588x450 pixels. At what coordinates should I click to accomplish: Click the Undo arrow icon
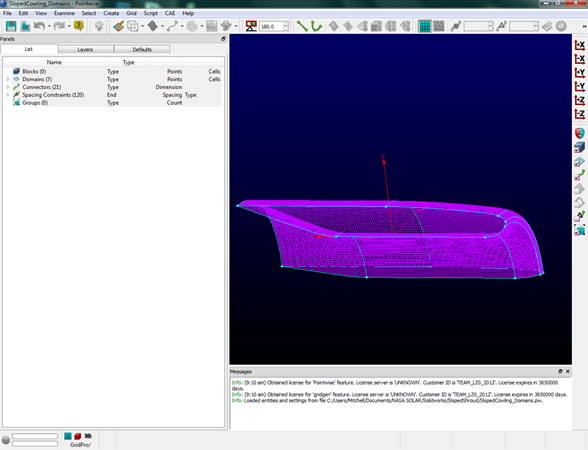click(x=39, y=26)
